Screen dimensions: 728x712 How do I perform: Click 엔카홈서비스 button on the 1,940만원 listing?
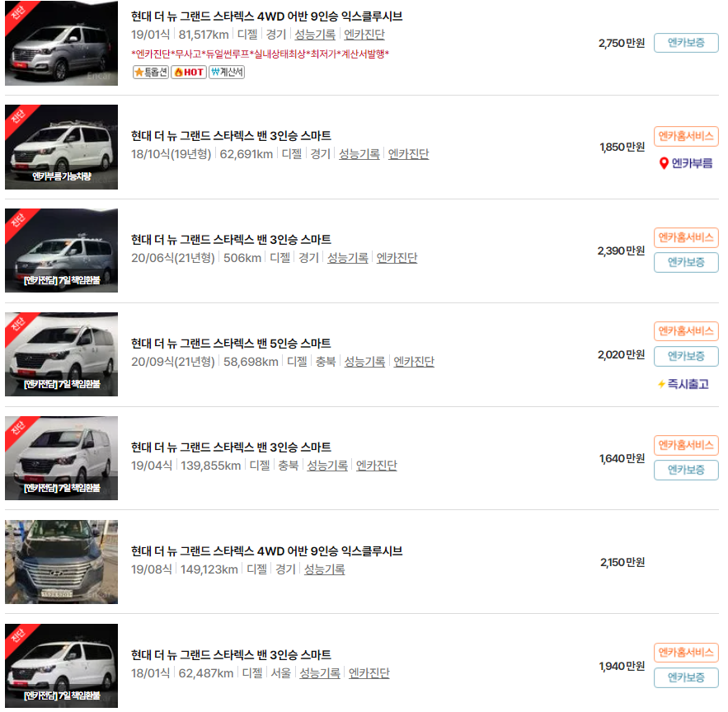click(686, 653)
